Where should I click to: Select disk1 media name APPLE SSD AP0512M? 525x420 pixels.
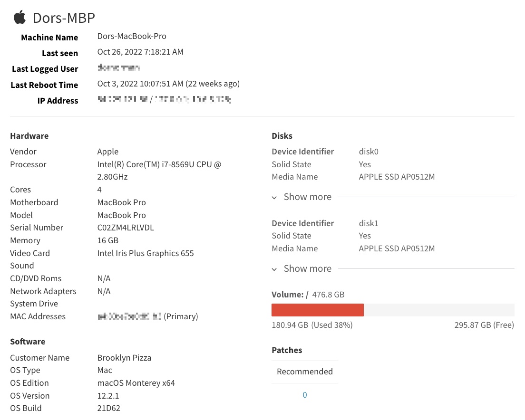[397, 248]
